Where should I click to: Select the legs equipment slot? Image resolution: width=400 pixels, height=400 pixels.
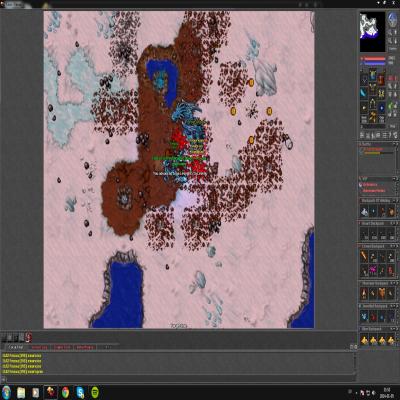373,104
